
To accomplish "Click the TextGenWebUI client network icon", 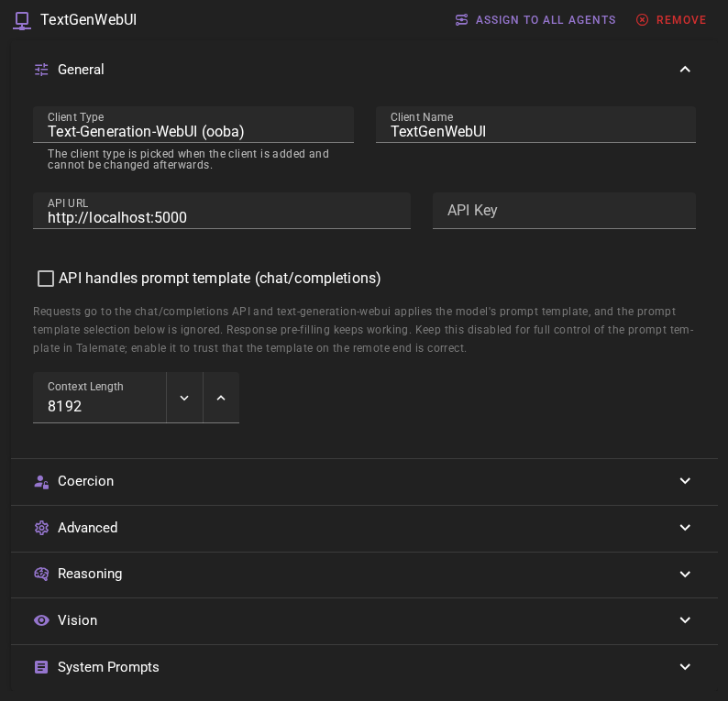I will point(22,20).
